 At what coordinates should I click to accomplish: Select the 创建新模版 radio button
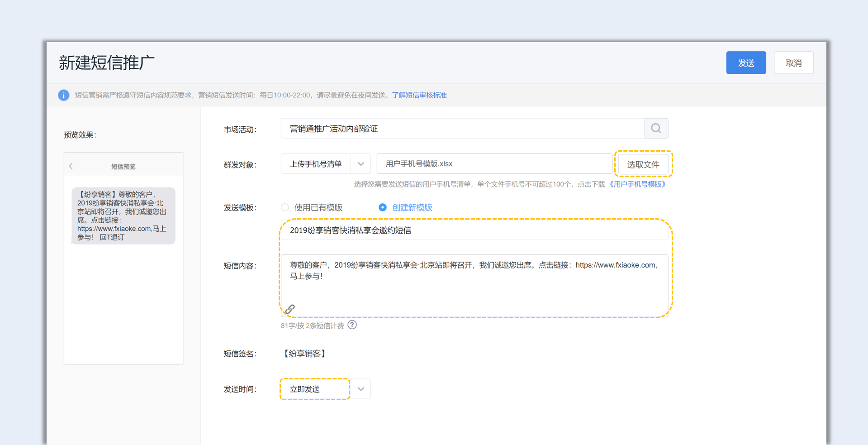(x=383, y=207)
